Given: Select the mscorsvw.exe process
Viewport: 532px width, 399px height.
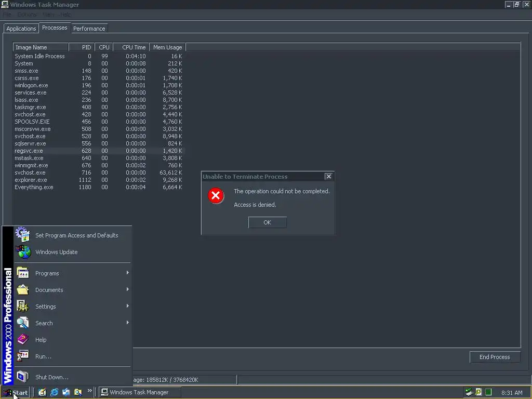Looking at the screenshot, I should [98, 129].
